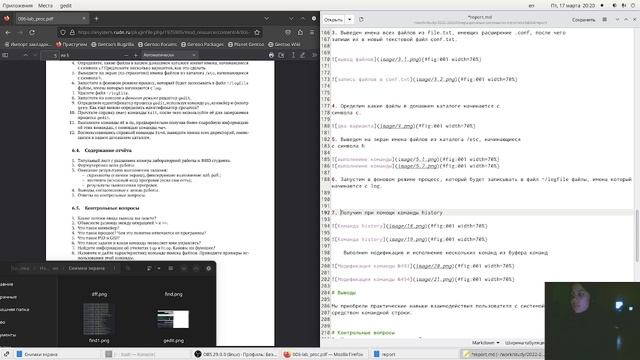Open a new Firefox tab
The height and width of the screenshot is (360, 640).
click(96, 18)
